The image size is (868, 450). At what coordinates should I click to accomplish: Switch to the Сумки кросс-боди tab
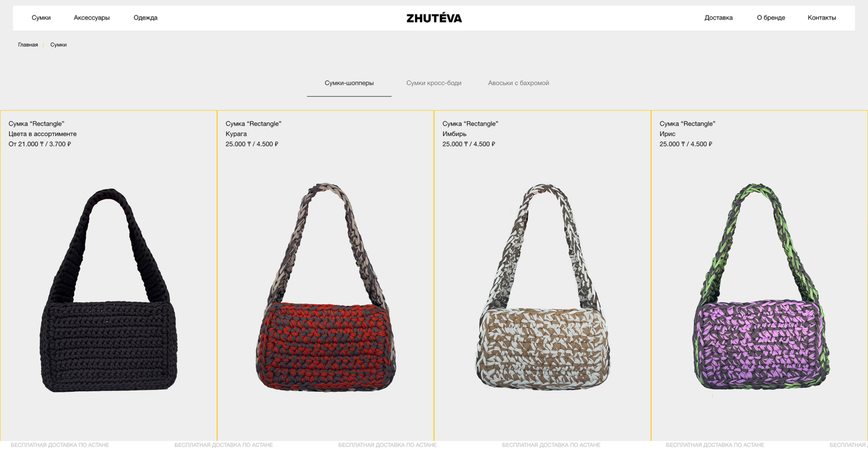point(433,83)
